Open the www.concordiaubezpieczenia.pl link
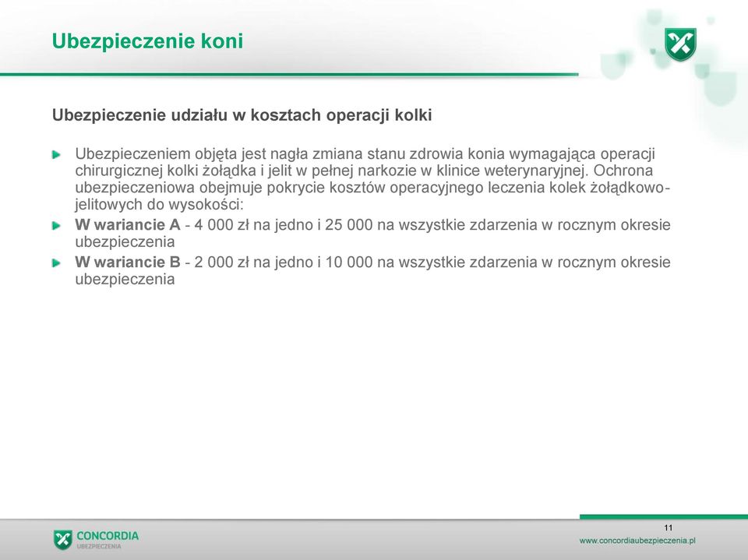 [637, 541]
